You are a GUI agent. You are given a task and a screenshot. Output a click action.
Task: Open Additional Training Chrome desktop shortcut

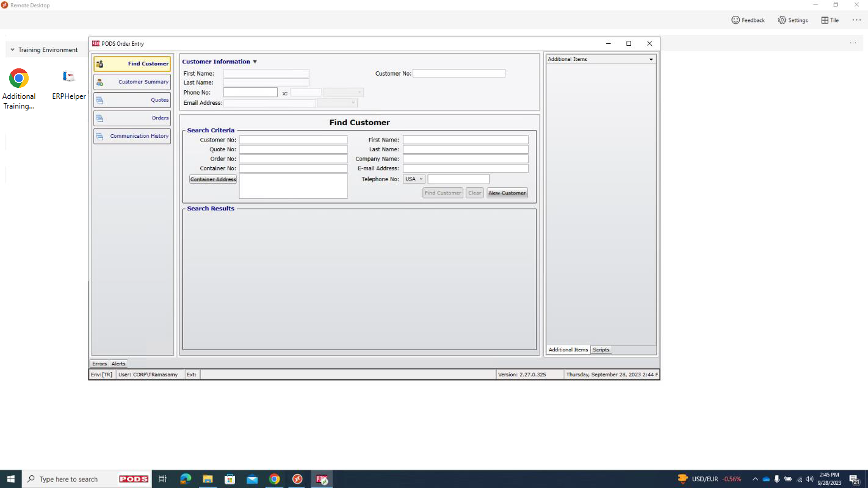pos(19,89)
